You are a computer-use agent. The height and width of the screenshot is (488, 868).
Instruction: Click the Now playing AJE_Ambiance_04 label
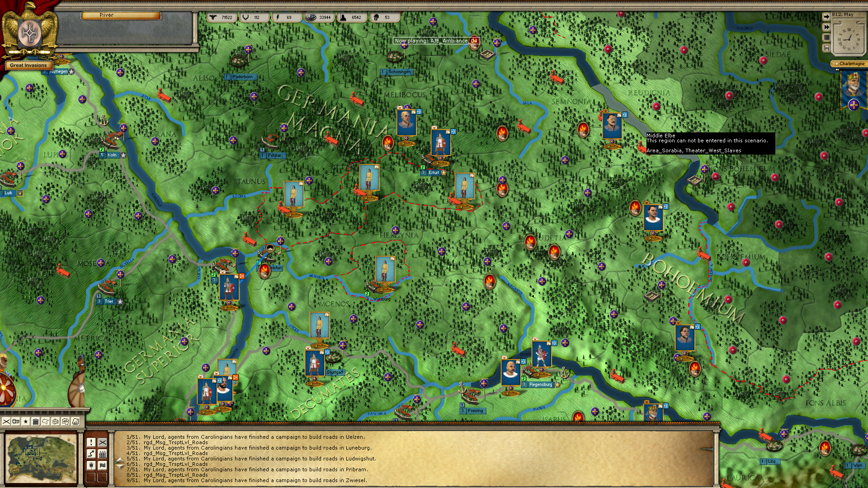click(436, 41)
